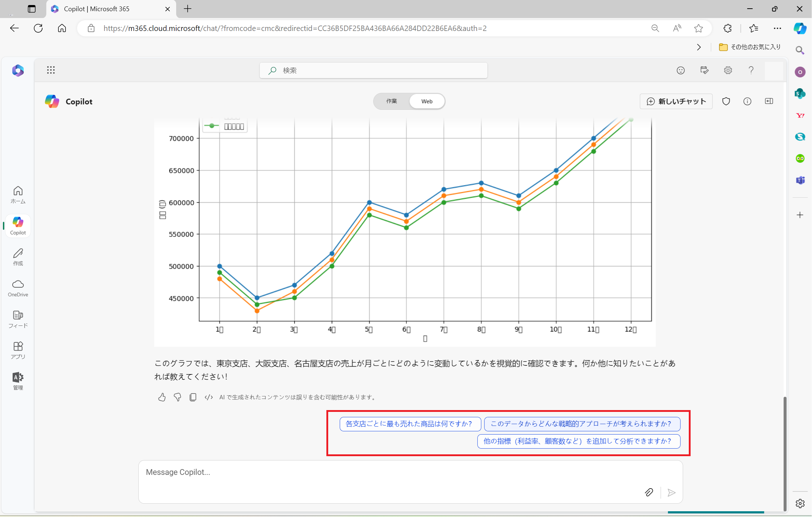Click the Message Copilot input box
812x517 pixels.
411,482
